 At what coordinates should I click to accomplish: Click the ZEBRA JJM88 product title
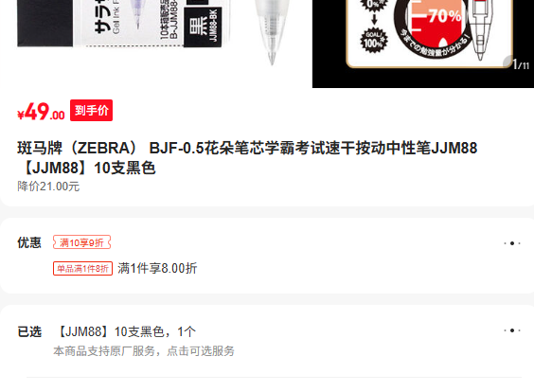[x=247, y=158]
